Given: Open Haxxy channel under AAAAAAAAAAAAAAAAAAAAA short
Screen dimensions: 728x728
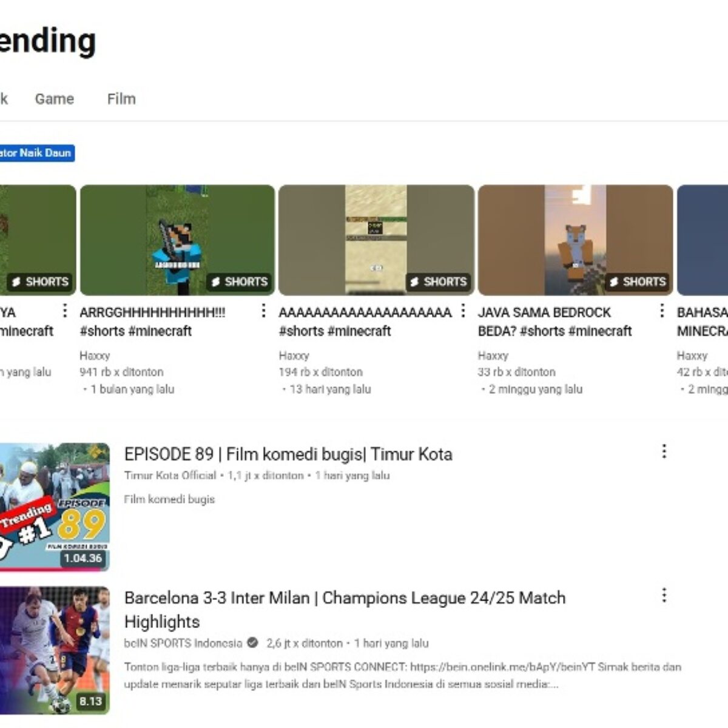Looking at the screenshot, I should 294,356.
